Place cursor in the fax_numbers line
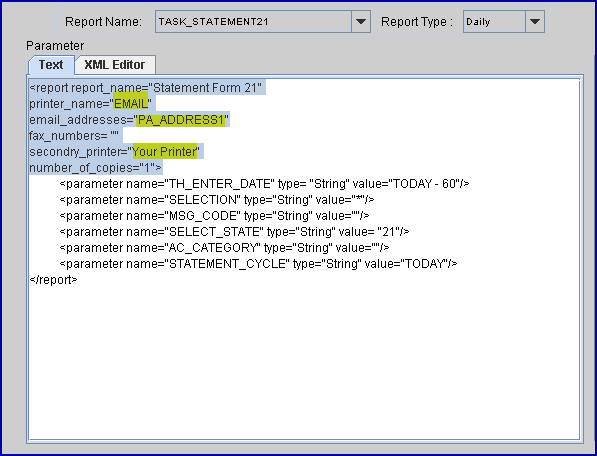 [74, 136]
